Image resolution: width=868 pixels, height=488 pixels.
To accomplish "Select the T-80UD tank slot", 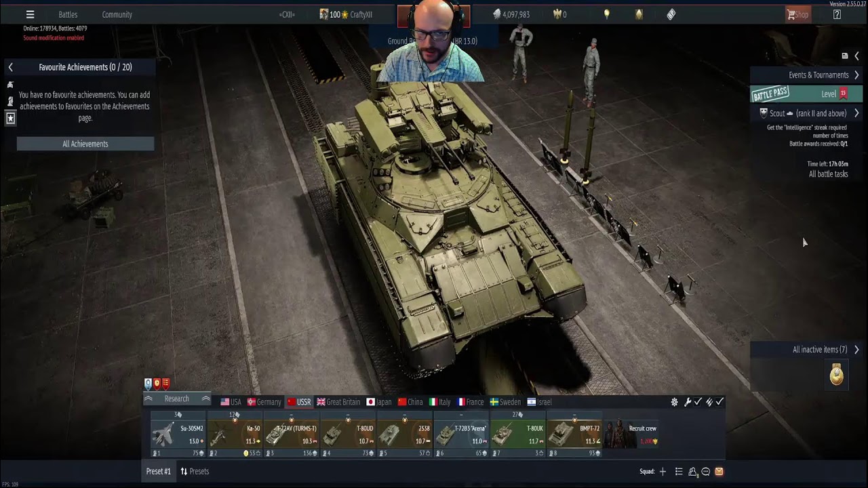I will pos(347,434).
